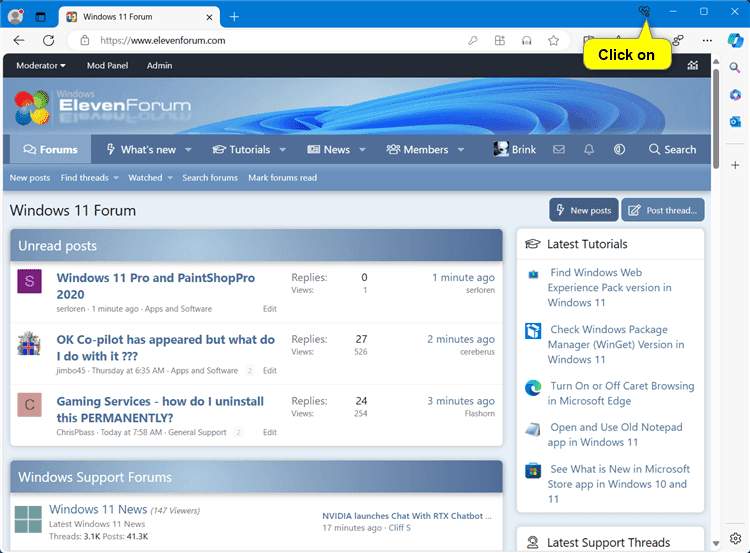
Task: Open the Edge profile avatar
Action: (x=16, y=17)
